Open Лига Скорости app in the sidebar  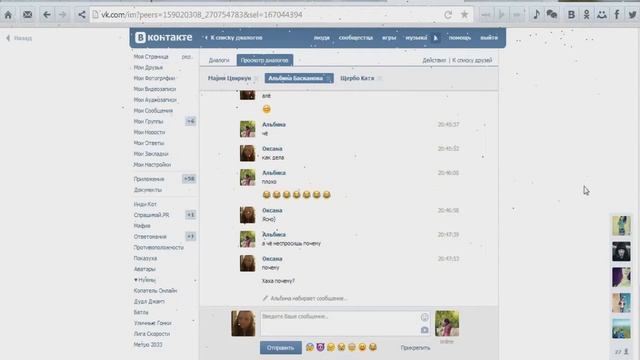click(152, 333)
